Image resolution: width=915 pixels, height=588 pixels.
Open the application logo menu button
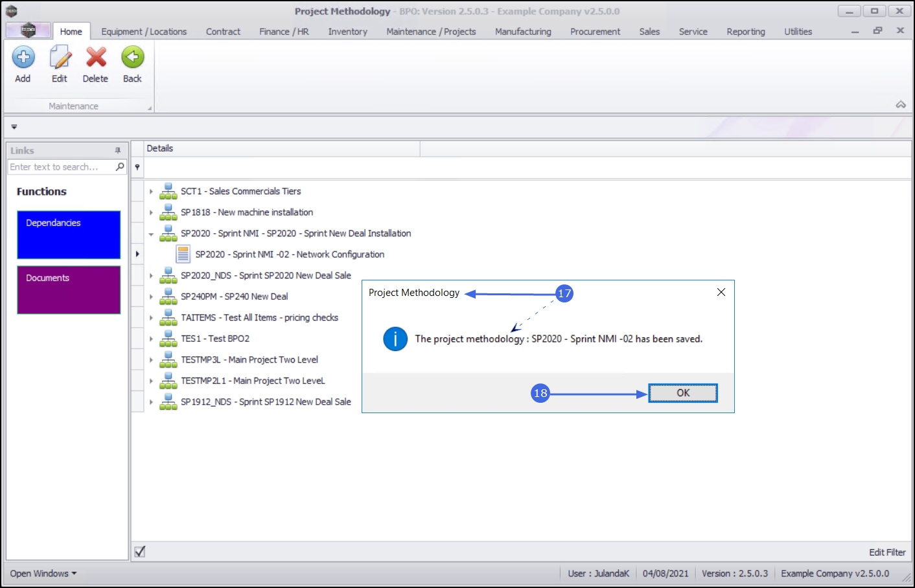[x=28, y=30]
